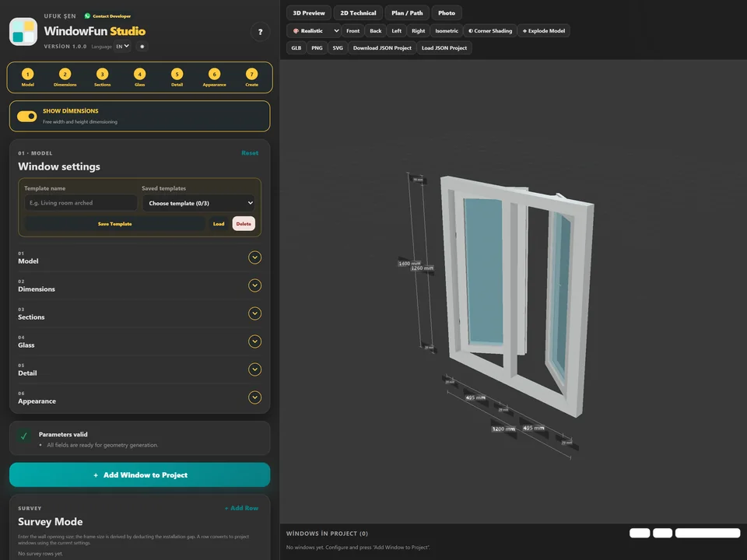Go to step 2 Dimensions
Image resolution: width=747 pixels, height=560 pixels.
point(65,77)
